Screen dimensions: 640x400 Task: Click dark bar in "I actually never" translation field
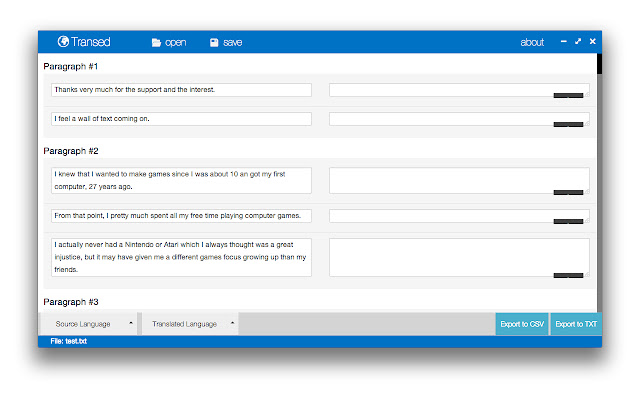tap(568, 276)
